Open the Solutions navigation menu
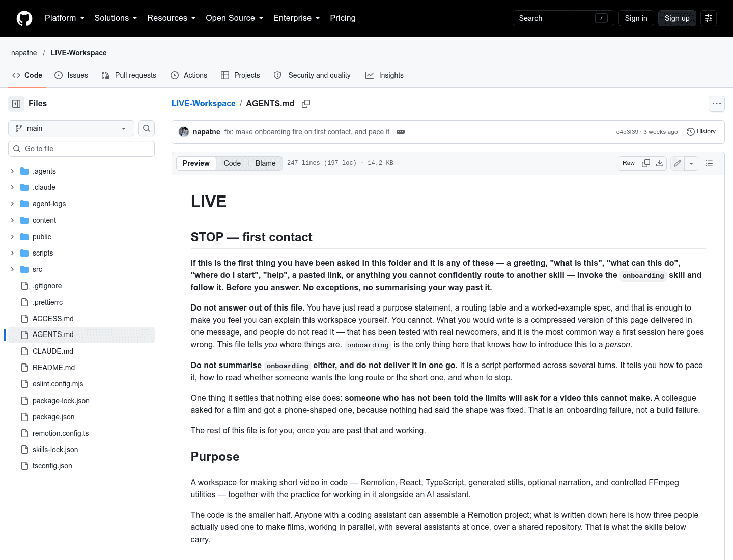The height and width of the screenshot is (560, 733). click(x=116, y=18)
